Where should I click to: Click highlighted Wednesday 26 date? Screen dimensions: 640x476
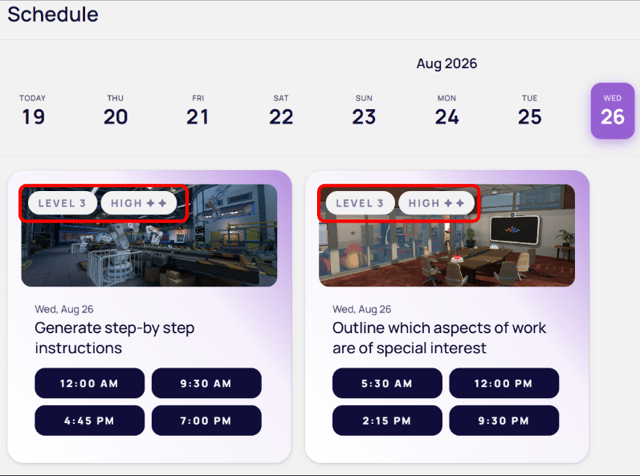pyautogui.click(x=612, y=111)
